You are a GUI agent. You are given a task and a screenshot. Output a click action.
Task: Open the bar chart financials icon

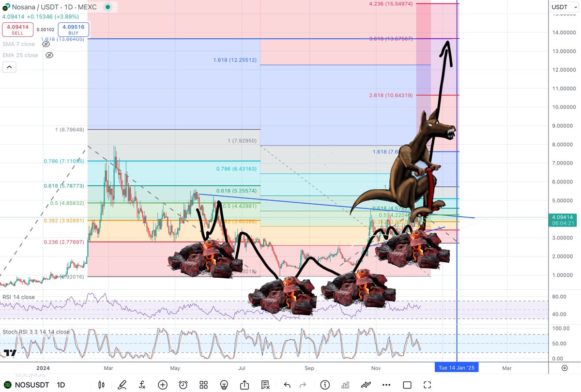click(345, 385)
